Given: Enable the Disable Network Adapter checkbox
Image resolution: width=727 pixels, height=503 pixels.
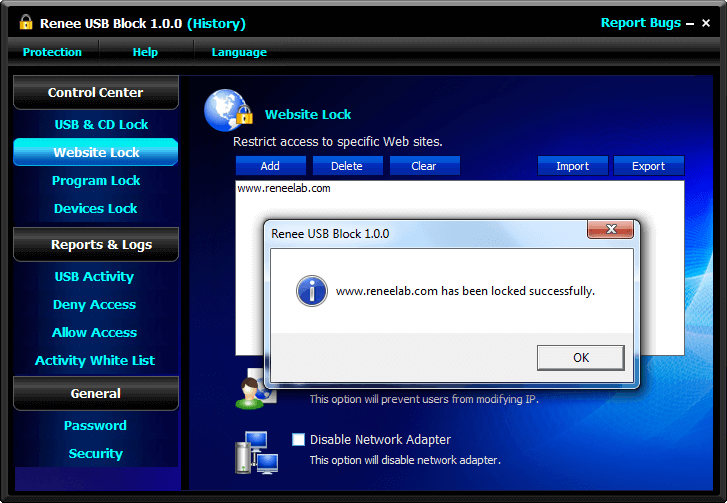Looking at the screenshot, I should 298,439.
